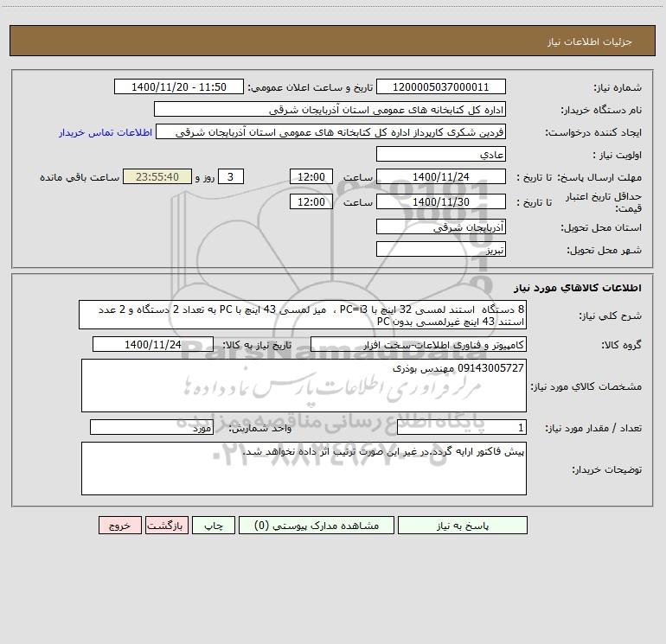Image resolution: width=666 pixels, height=644 pixels.
Task: Click the label 'ایجاد کننده درخواست:'
Action: pyautogui.click(x=593, y=133)
